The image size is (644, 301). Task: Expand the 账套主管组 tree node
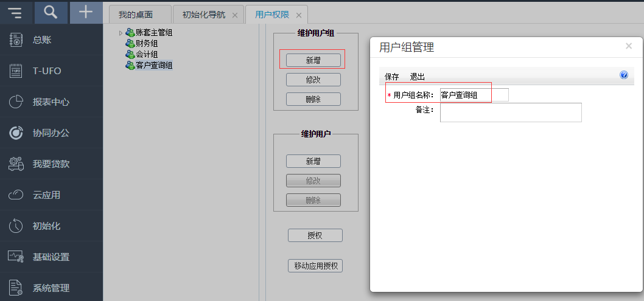(121, 33)
